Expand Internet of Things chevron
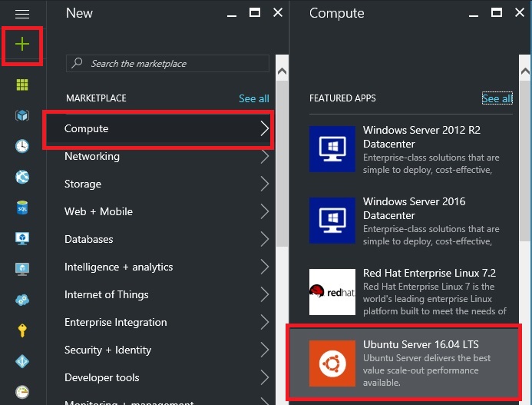Screen dimensions: 532x405 (x=265, y=294)
